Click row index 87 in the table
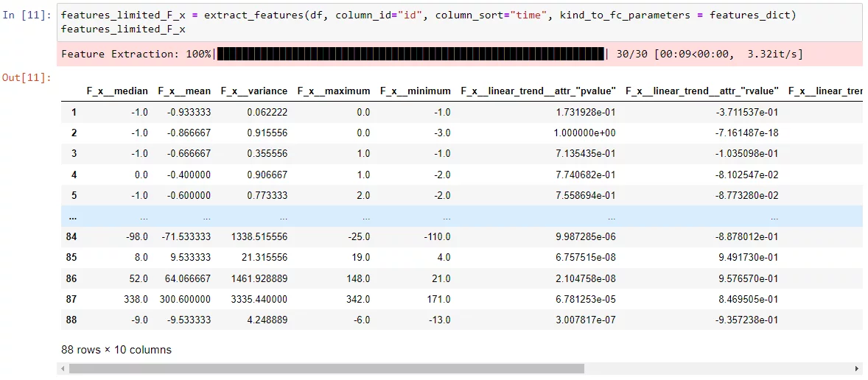 click(x=71, y=299)
